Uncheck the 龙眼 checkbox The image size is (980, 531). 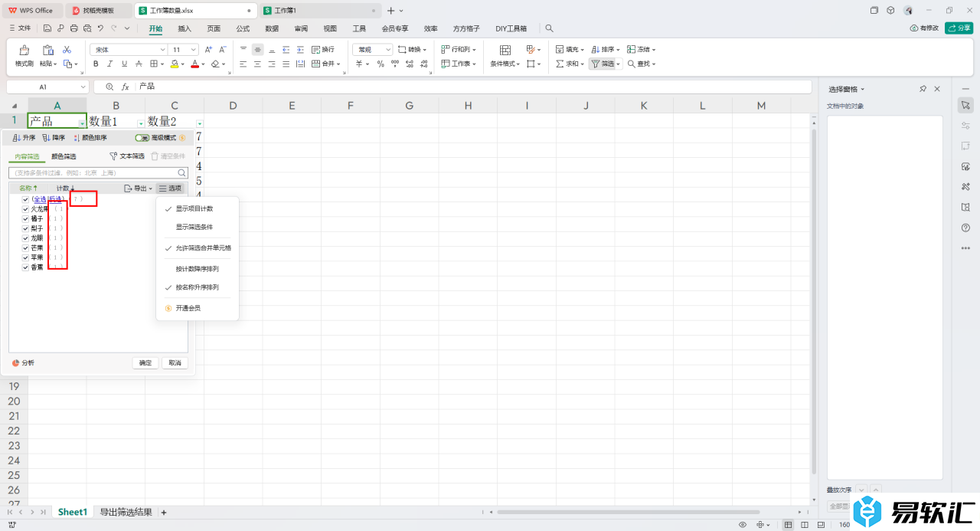[25, 238]
